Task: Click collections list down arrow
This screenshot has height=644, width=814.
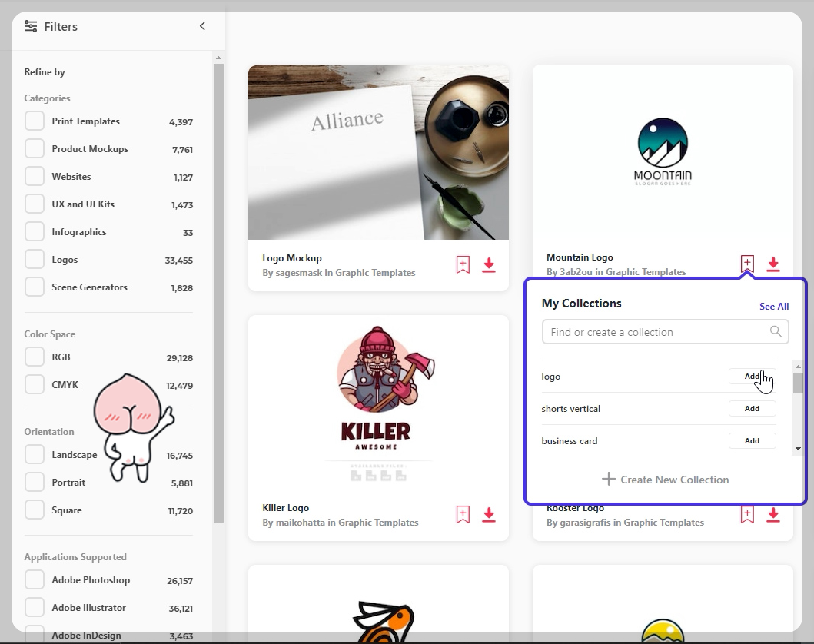Action: click(798, 449)
